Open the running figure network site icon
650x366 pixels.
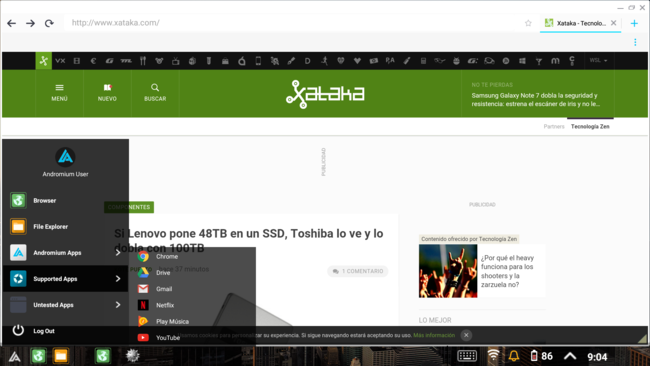pos(324,61)
